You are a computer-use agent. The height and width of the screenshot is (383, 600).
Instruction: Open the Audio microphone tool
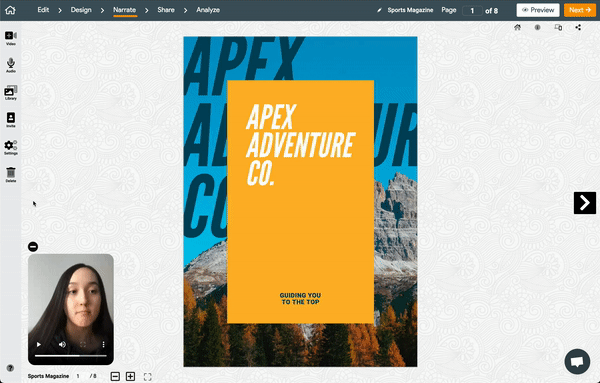click(x=11, y=65)
